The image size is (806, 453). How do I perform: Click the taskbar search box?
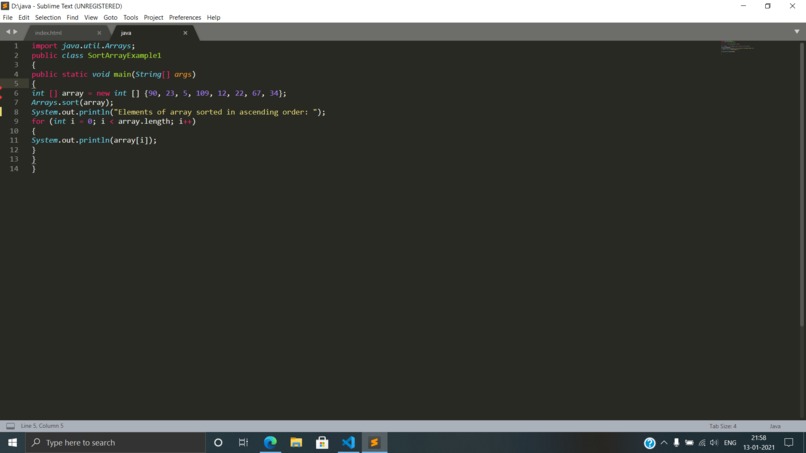[115, 443]
